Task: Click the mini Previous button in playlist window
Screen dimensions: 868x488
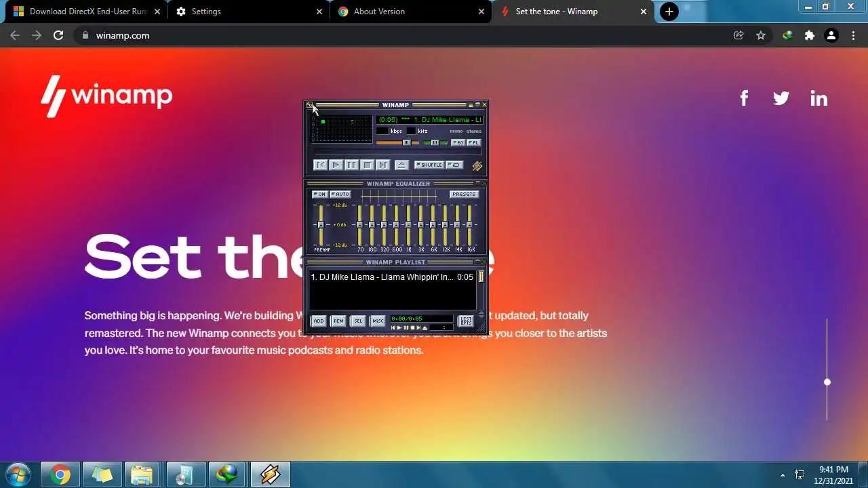Action: [393, 328]
